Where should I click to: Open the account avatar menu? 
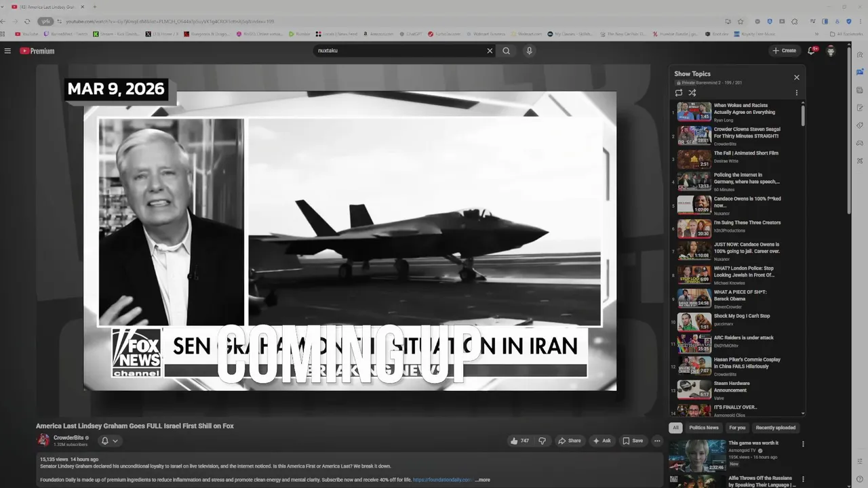(831, 51)
